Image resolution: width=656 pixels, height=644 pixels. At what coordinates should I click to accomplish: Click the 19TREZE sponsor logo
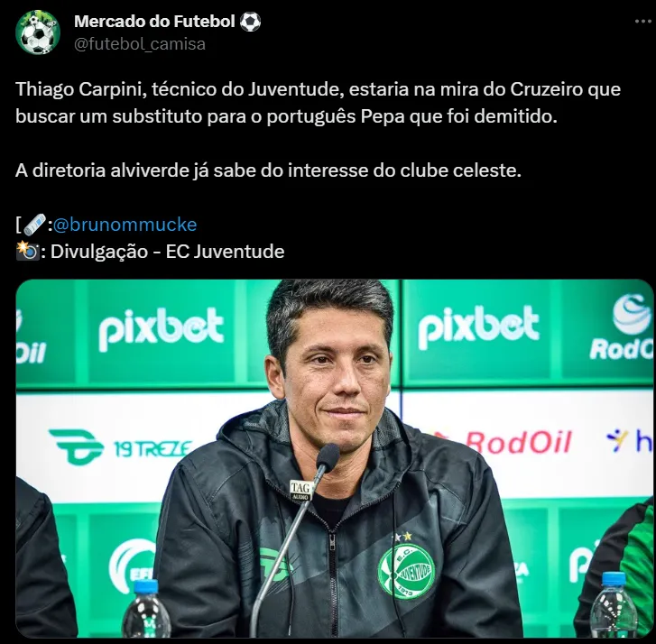click(121, 447)
